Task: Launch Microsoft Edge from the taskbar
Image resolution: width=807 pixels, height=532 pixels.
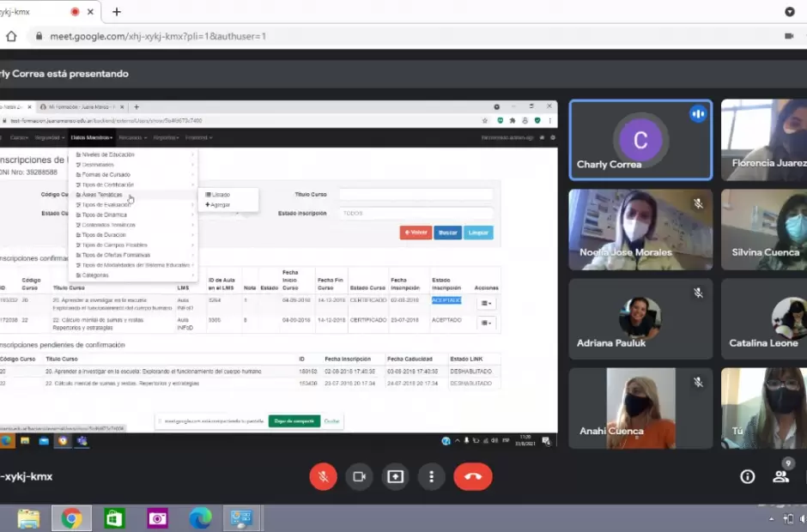Action: tap(200, 518)
